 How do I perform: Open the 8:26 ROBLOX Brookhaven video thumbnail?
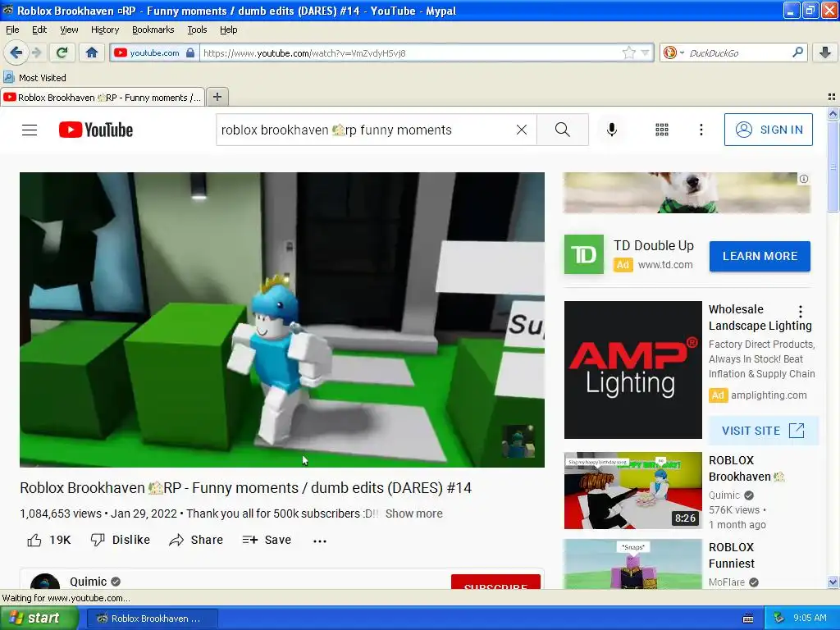coord(632,491)
